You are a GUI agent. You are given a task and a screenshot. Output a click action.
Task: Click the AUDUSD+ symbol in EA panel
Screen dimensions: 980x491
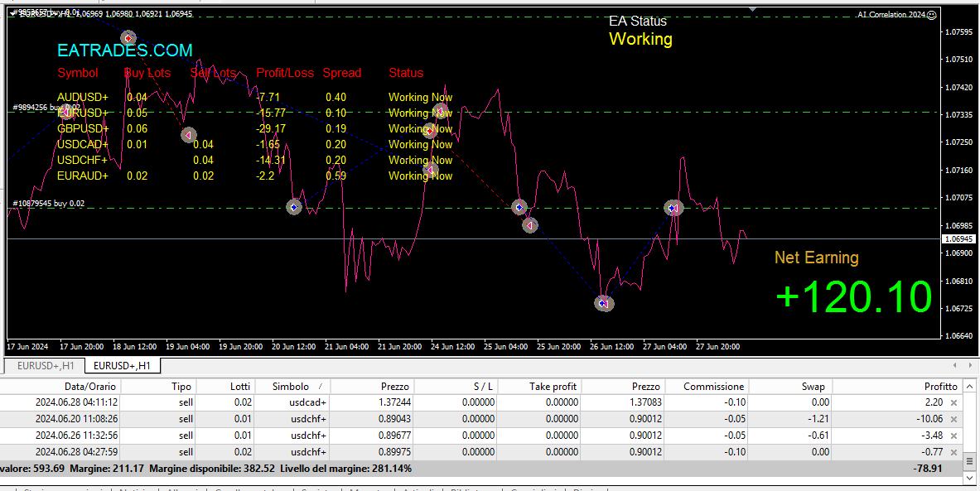pos(83,98)
